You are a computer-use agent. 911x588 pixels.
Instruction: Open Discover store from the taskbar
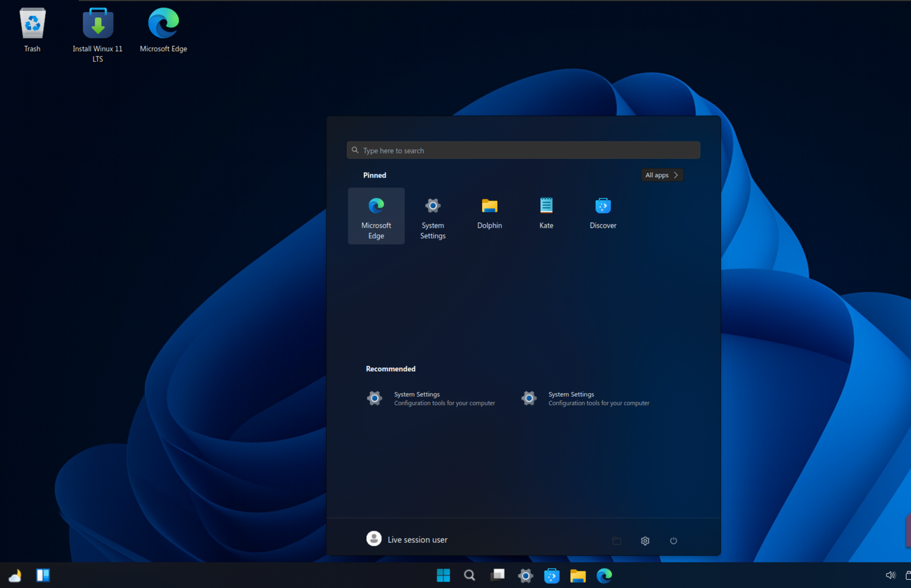551,575
